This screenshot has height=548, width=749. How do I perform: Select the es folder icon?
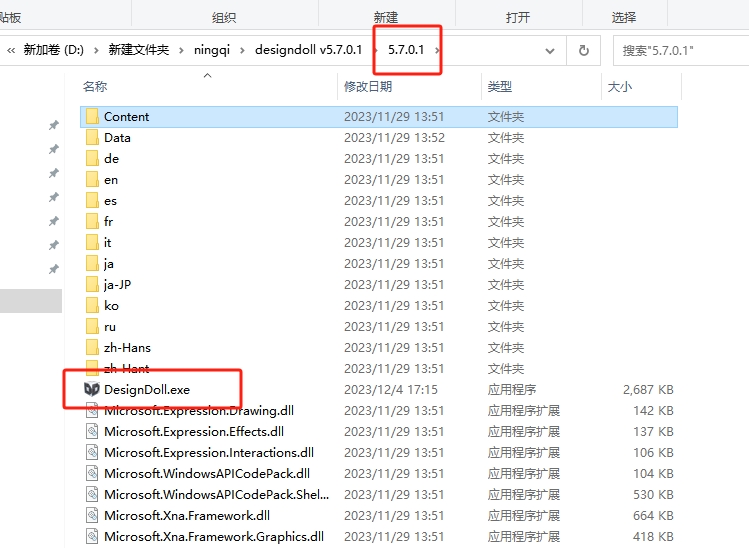[x=92, y=201]
